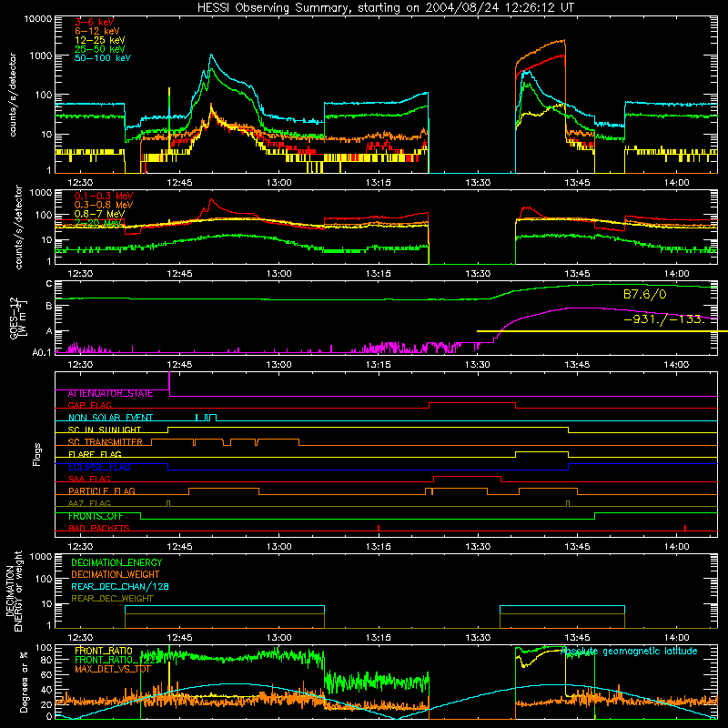Click the -931./-133. position annotation
Viewport: 728px width, 728px height.
coord(664,319)
